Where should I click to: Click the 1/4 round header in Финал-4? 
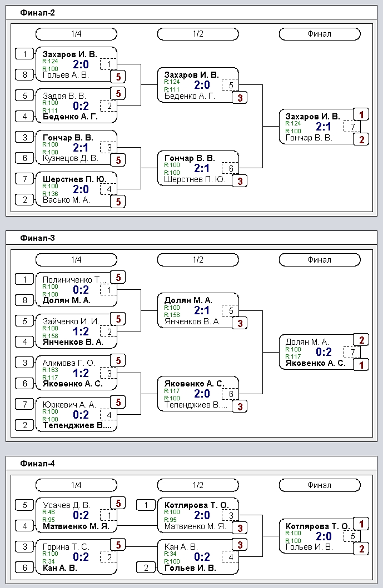(x=76, y=485)
